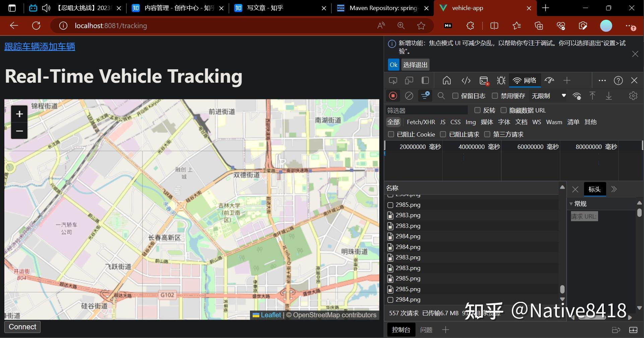
Task: Open DevTools more options menu
Action: (x=602, y=80)
